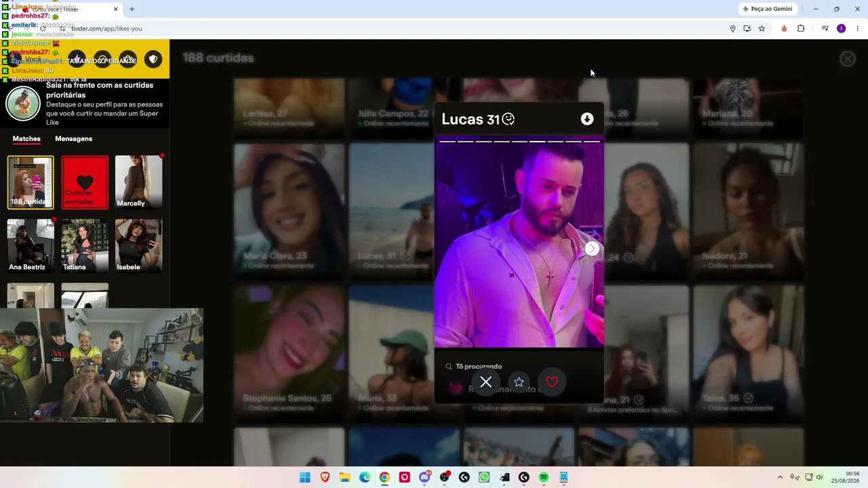Open WhatsApp from the taskbar
Viewport: 868px width, 488px height.
click(484, 477)
